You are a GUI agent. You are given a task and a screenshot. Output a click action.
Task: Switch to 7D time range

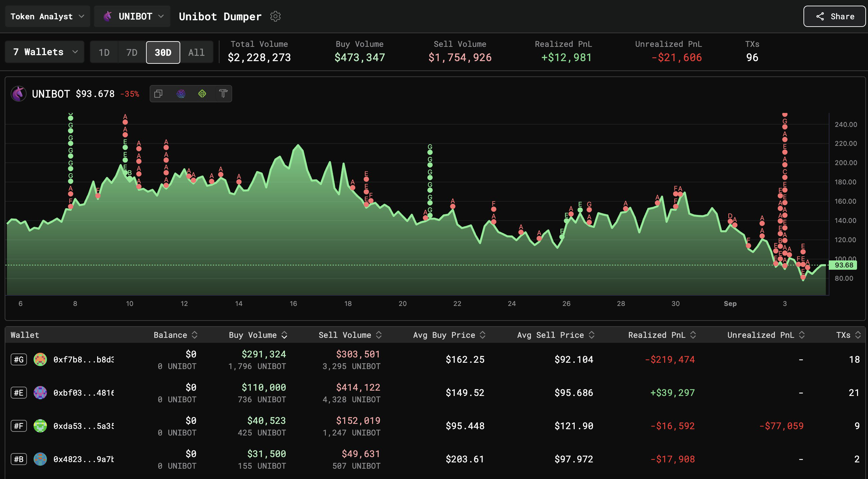[132, 52]
